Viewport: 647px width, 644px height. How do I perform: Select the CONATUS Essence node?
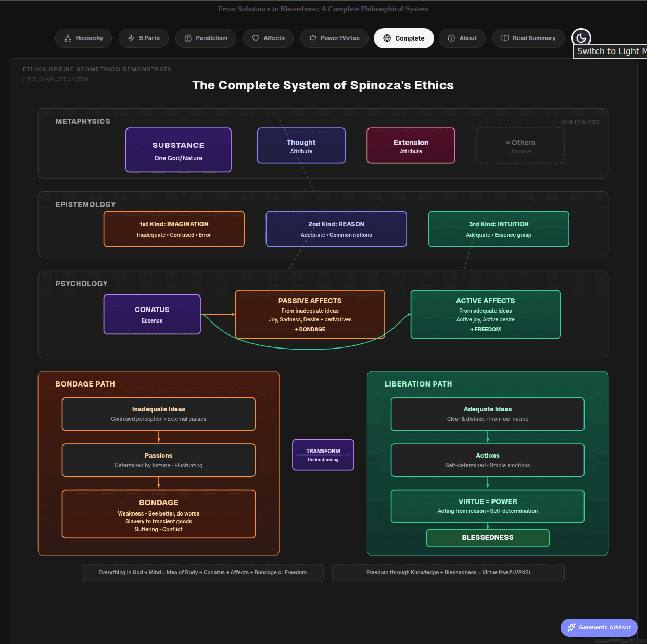coord(152,314)
